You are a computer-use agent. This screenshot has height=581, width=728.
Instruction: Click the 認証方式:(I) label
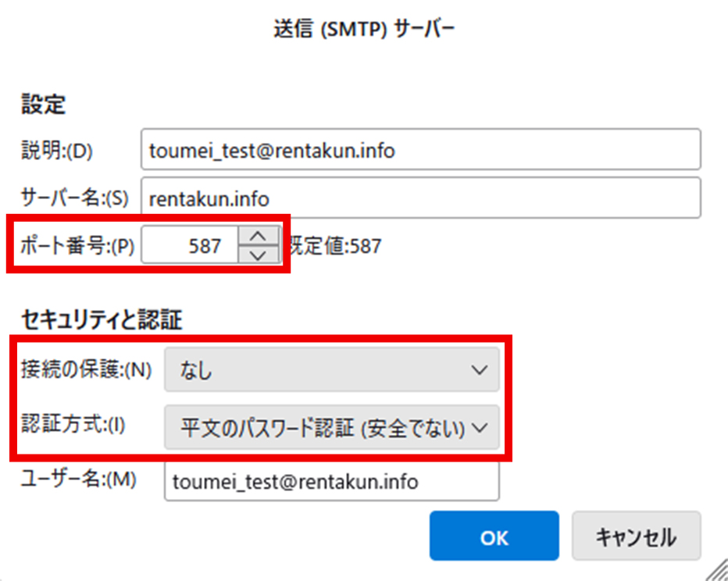73,426
